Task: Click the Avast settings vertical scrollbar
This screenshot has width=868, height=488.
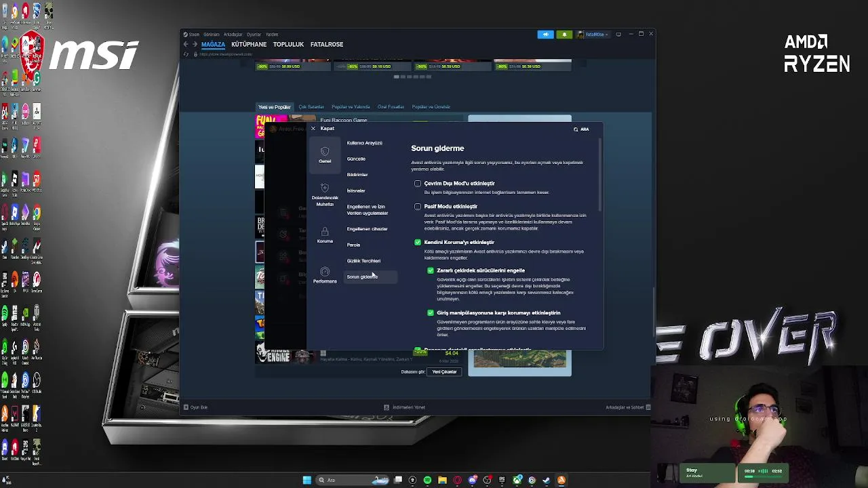Action: 600,175
